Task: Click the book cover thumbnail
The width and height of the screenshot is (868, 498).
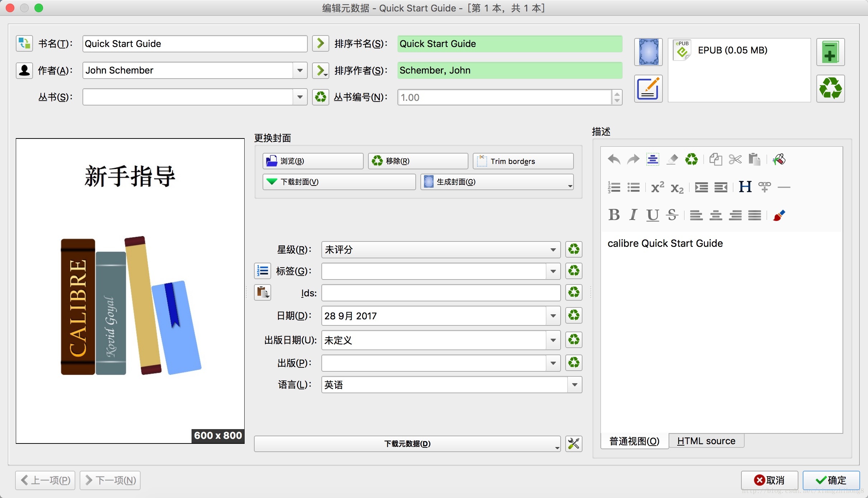Action: point(130,291)
